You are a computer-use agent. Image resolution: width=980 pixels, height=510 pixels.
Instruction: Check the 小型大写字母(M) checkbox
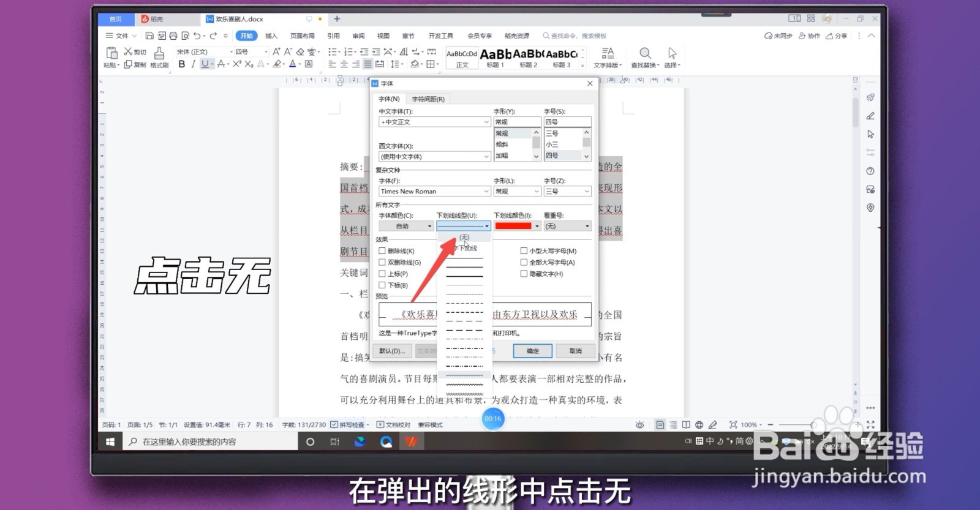click(x=524, y=251)
